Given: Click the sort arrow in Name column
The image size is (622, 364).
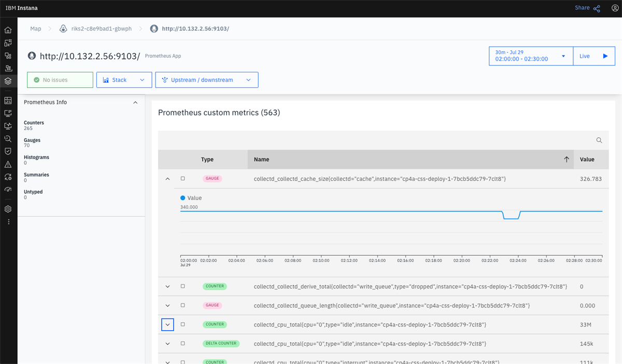Looking at the screenshot, I should (567, 159).
